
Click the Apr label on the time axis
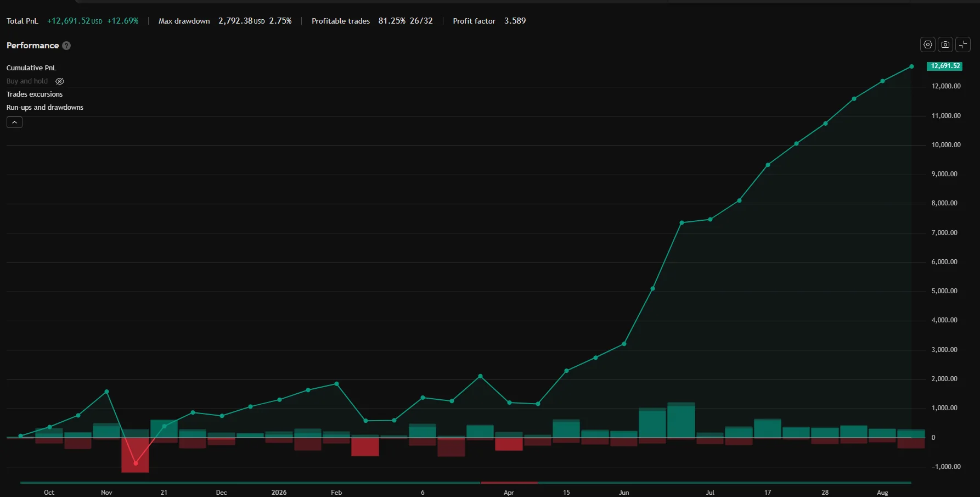coord(509,493)
